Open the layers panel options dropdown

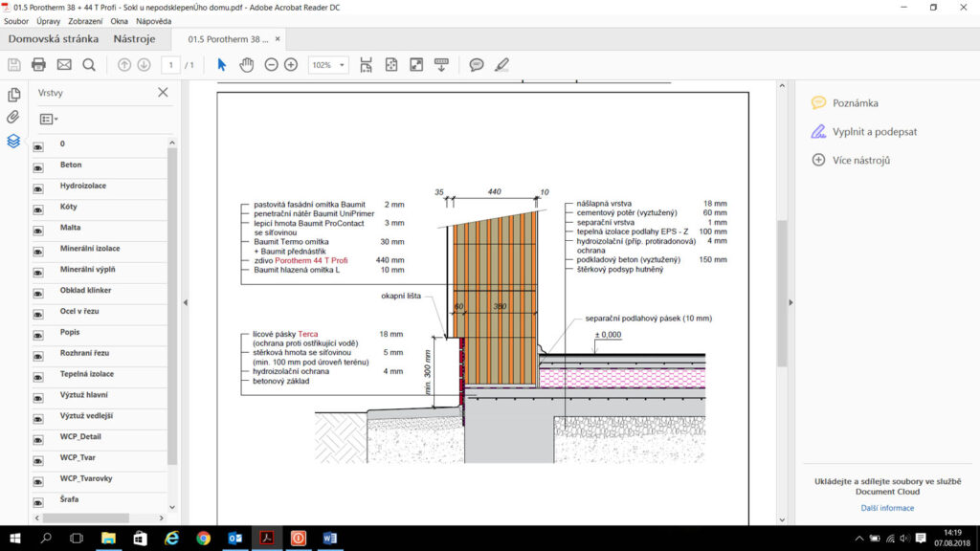click(49, 120)
